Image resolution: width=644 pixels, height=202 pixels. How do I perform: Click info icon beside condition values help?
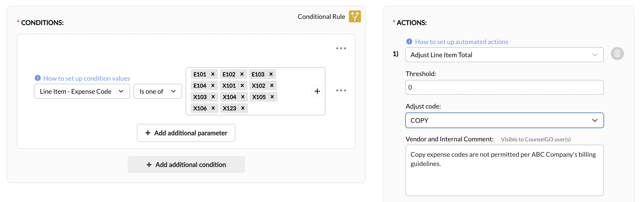coord(38,78)
